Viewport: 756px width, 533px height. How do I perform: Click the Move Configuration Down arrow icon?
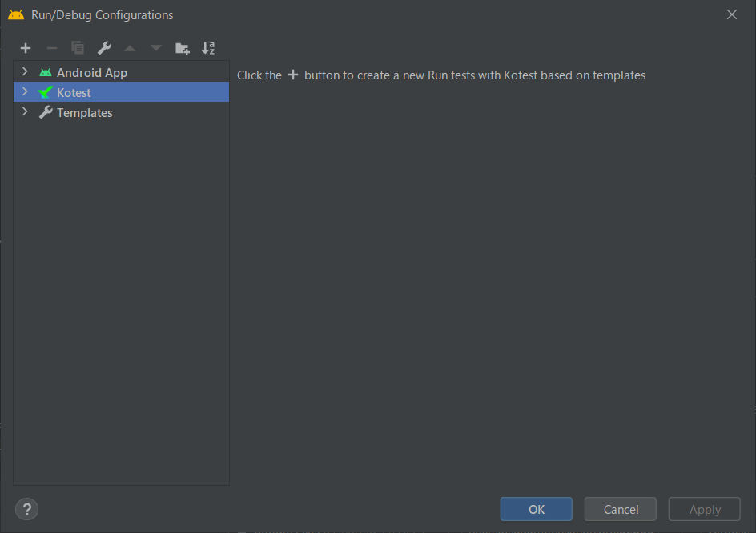pos(155,48)
